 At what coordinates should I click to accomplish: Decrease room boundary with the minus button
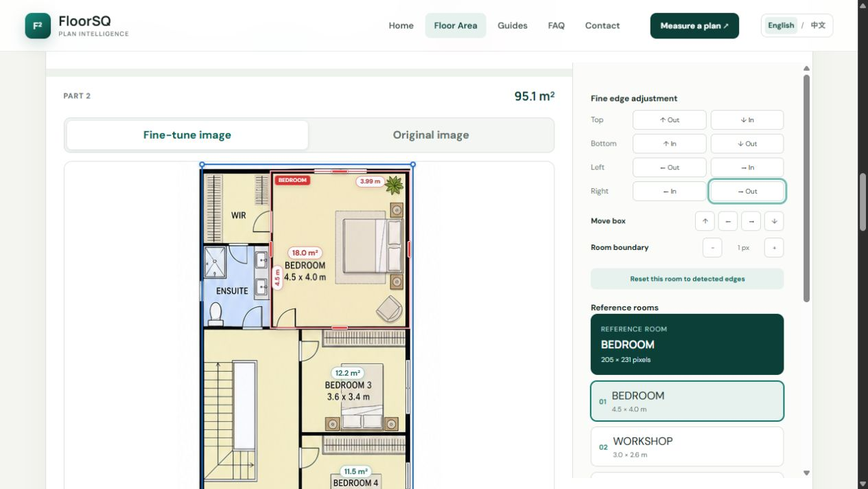pyautogui.click(x=712, y=248)
